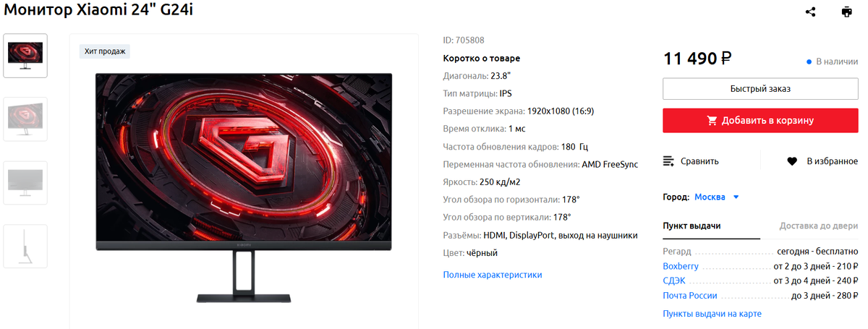Image resolution: width=868 pixels, height=329 pixels.
Task: Switch to Доставка до двери tab
Action: click(818, 226)
